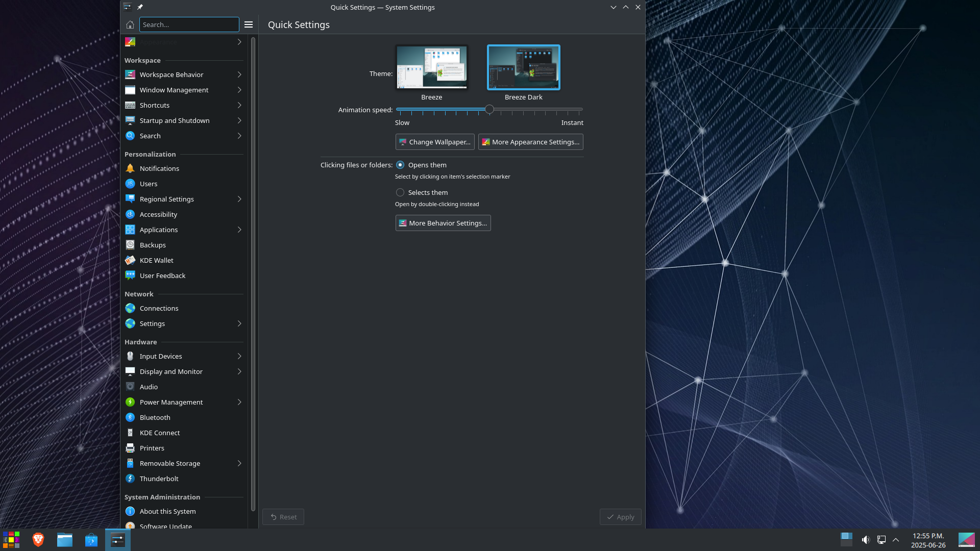
Task: Open the About this System icon
Action: [x=130, y=511]
